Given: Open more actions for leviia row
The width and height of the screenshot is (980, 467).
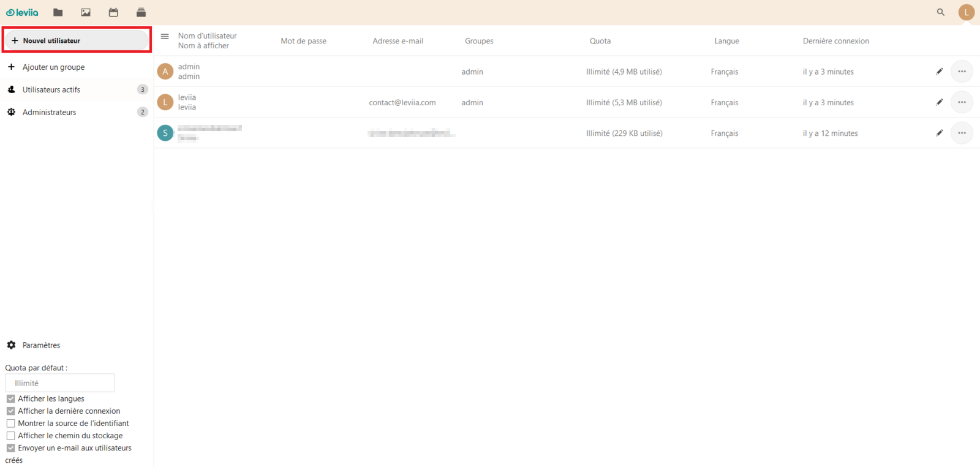Looking at the screenshot, I should pos(962,102).
